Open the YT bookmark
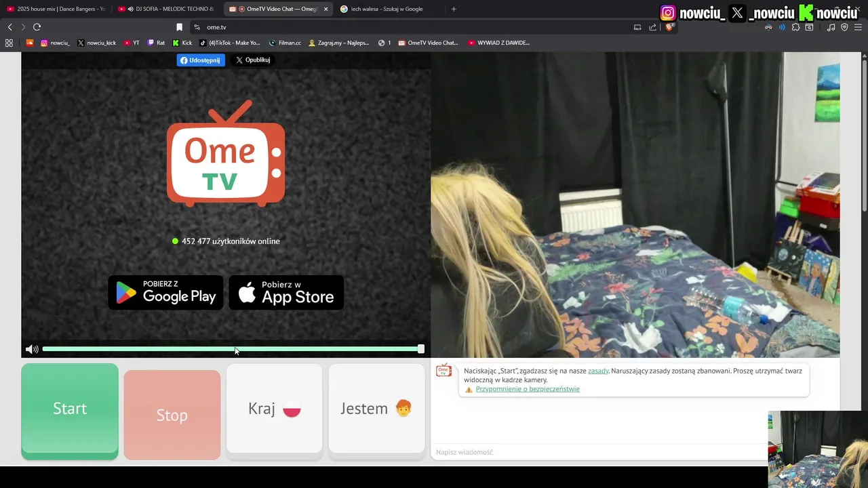 (x=132, y=43)
